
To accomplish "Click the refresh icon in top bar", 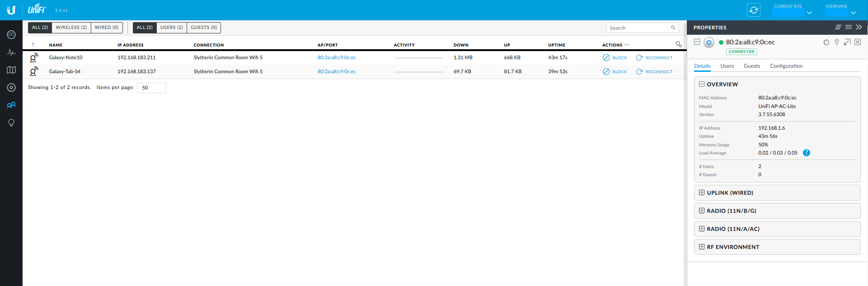I will 754,10.
